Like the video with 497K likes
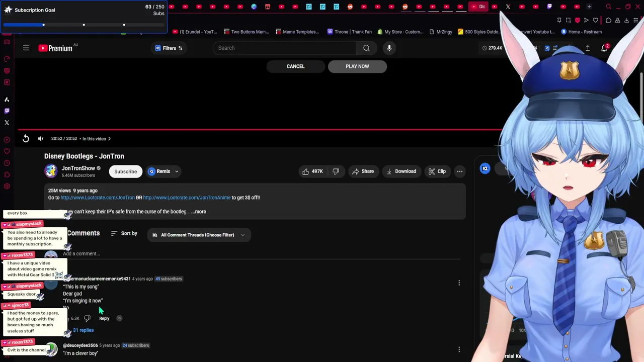Screen dimensions: 644x362 tap(312, 171)
